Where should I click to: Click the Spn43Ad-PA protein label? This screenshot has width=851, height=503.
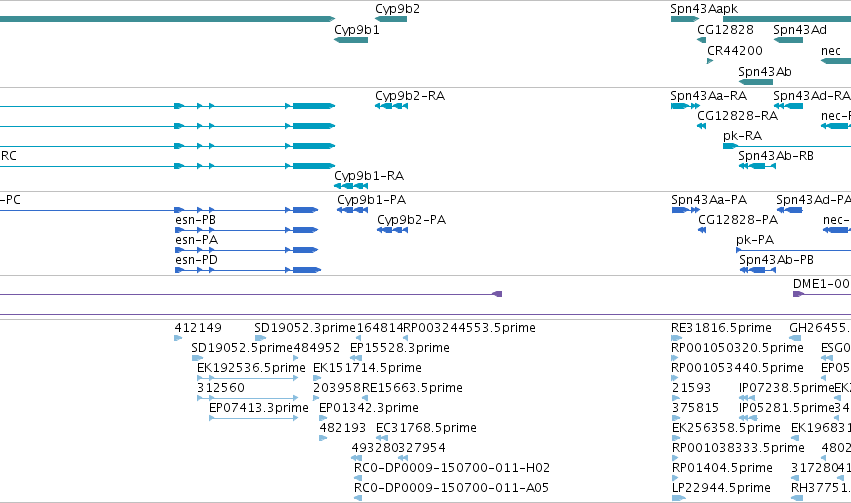[x=813, y=200]
